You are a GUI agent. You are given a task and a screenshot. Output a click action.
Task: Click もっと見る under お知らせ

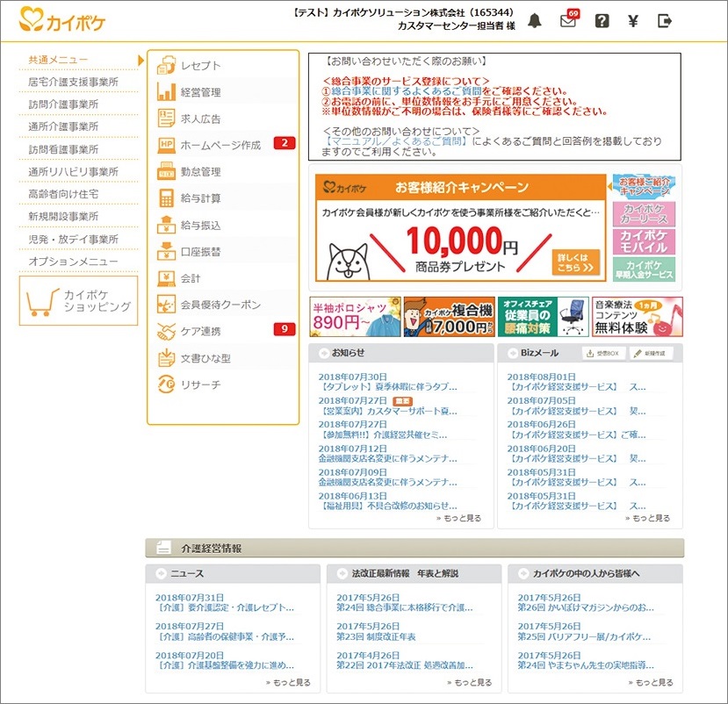click(x=458, y=518)
